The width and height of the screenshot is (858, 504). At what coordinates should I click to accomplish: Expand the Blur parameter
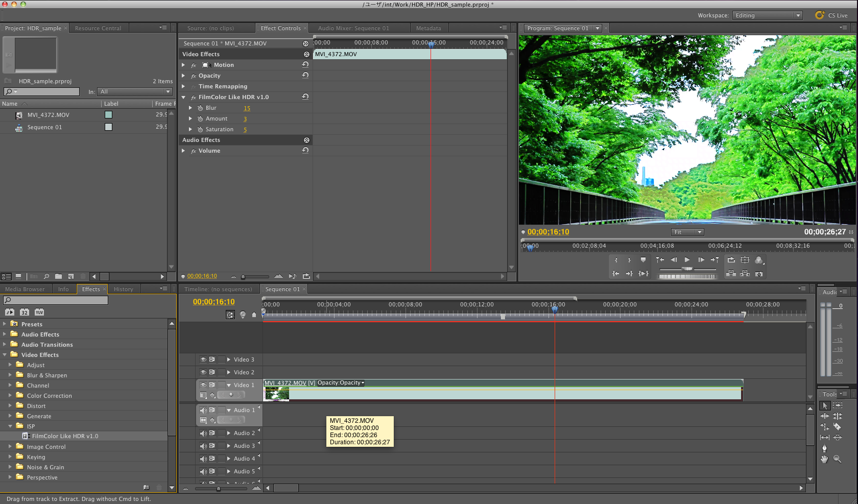coord(190,108)
